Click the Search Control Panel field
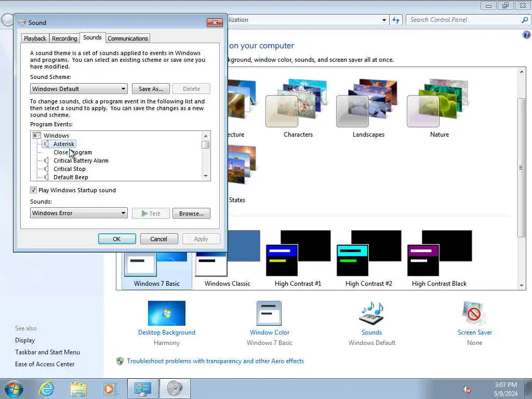Screen dimensions: 532x399 [464, 20]
